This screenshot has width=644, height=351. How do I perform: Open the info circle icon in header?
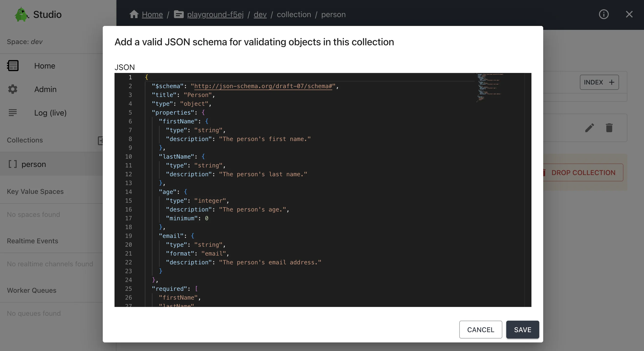603,14
